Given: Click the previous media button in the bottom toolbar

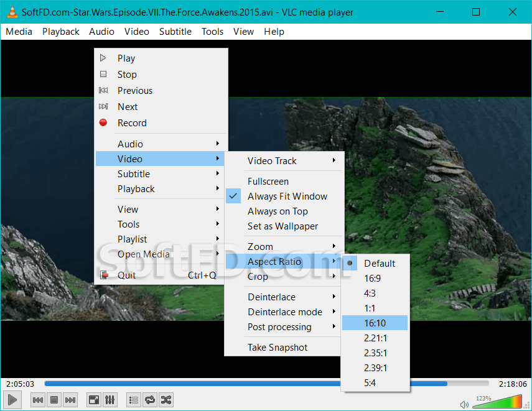Looking at the screenshot, I should tap(38, 400).
